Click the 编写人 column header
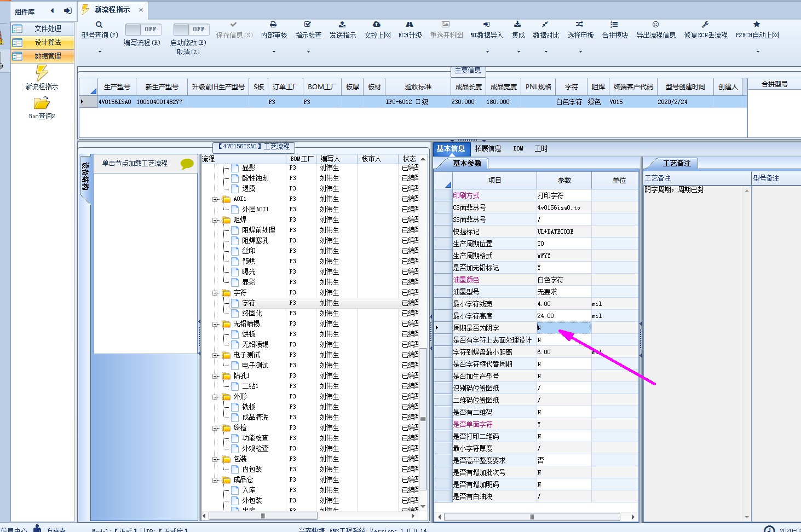 point(337,159)
